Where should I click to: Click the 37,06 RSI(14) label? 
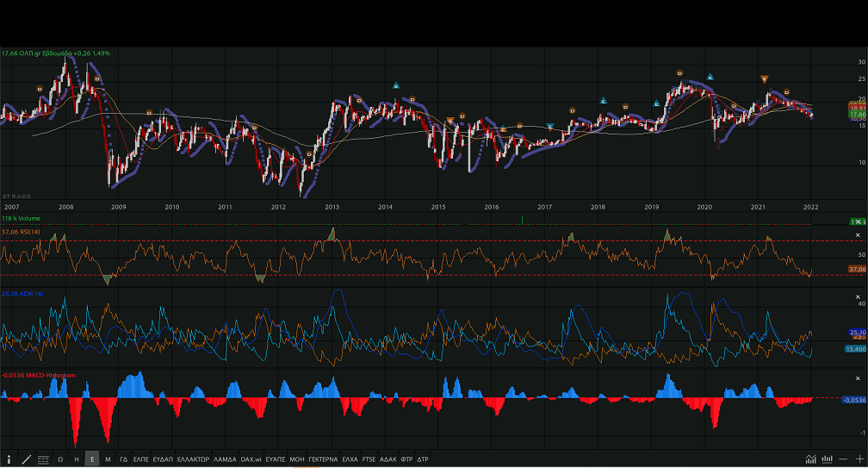21,232
